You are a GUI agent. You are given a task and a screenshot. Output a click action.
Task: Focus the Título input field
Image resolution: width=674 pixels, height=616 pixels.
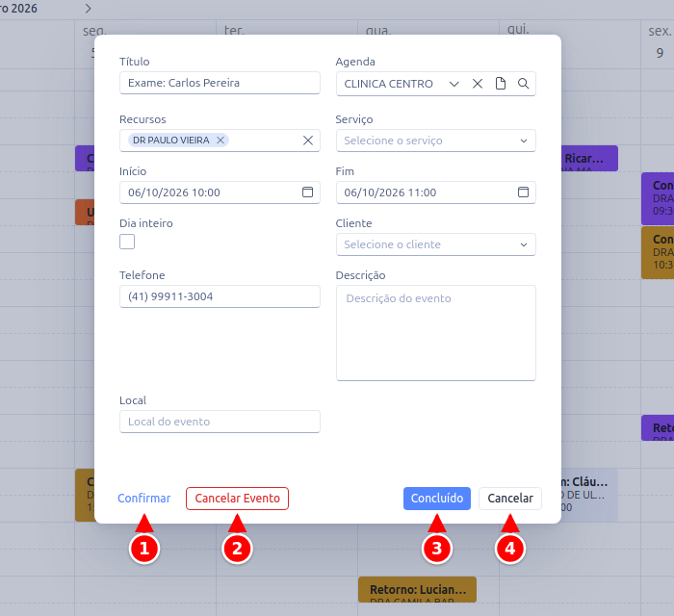tap(220, 83)
